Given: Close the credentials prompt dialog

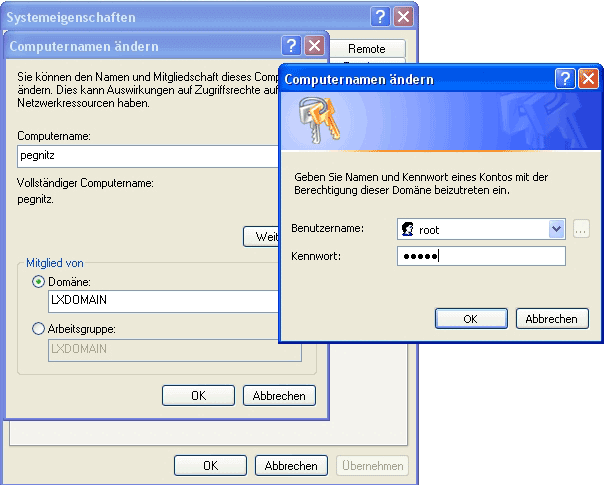Looking at the screenshot, I should coord(588,78).
